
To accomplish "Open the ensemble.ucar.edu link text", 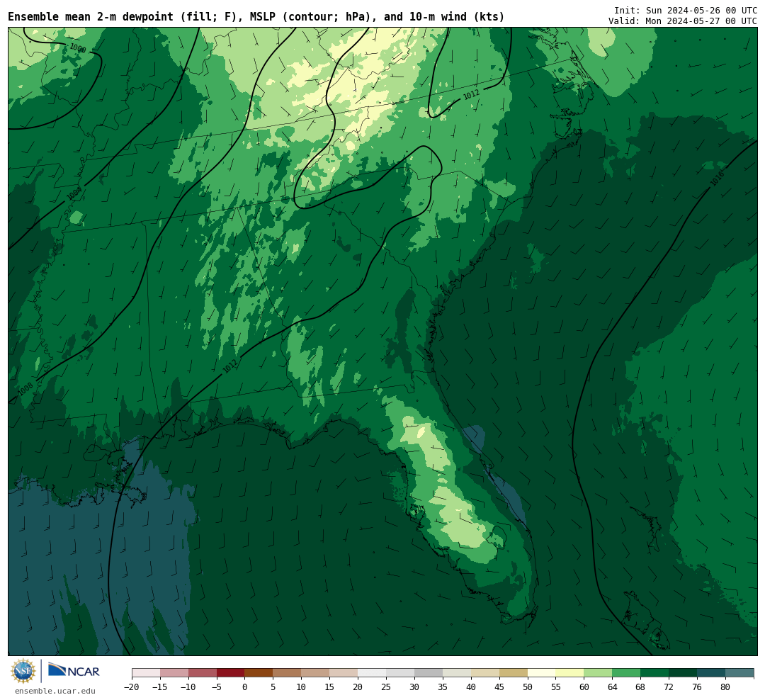I will click(x=55, y=691).
